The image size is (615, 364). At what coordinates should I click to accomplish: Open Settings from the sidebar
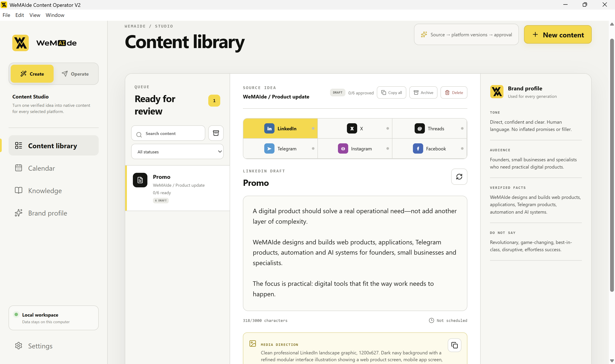pos(53,346)
